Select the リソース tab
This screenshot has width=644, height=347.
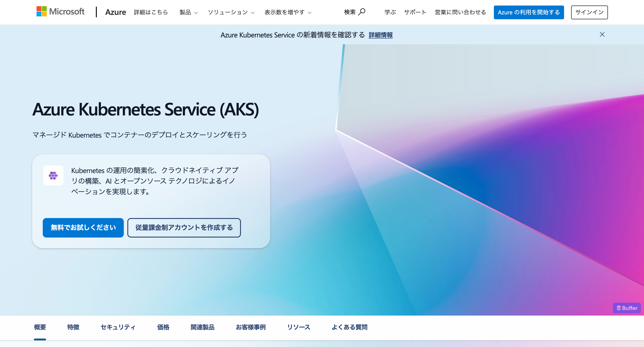[299, 327]
